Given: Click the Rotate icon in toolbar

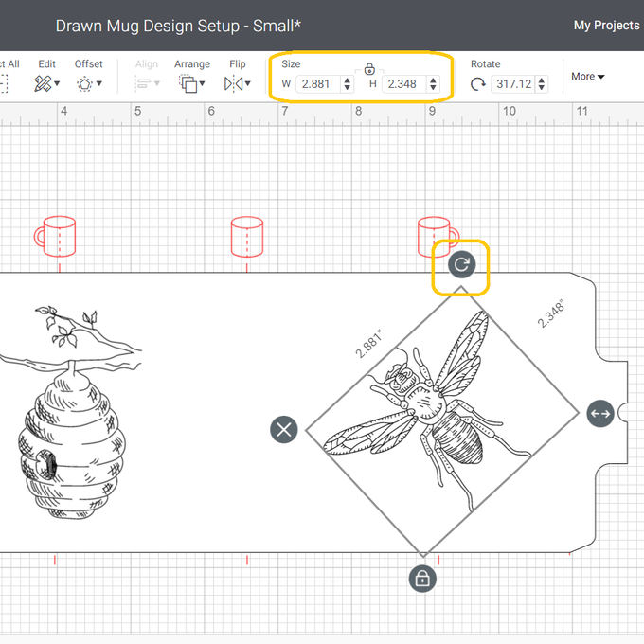Looking at the screenshot, I should click(478, 84).
